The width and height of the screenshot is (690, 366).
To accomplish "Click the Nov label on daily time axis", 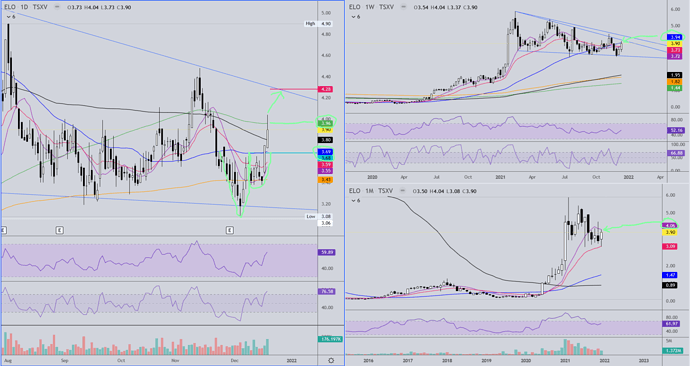I will [175, 361].
